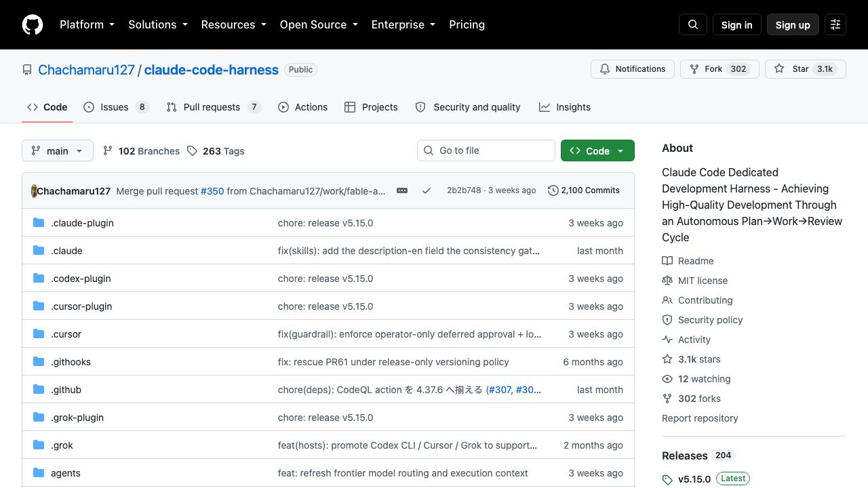Open the search magnifier in header
Image resolution: width=868 pixels, height=488 pixels.
pos(693,24)
